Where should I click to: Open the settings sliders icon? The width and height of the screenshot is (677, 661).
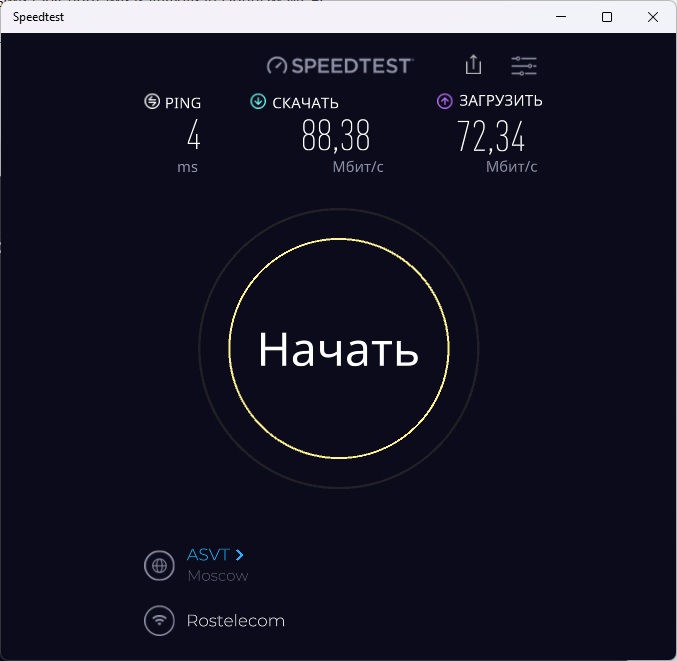[524, 66]
